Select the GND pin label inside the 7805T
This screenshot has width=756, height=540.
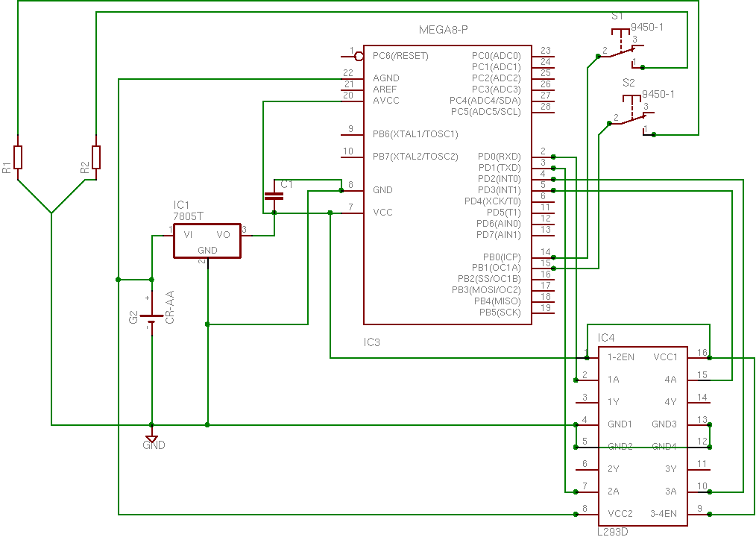click(207, 250)
